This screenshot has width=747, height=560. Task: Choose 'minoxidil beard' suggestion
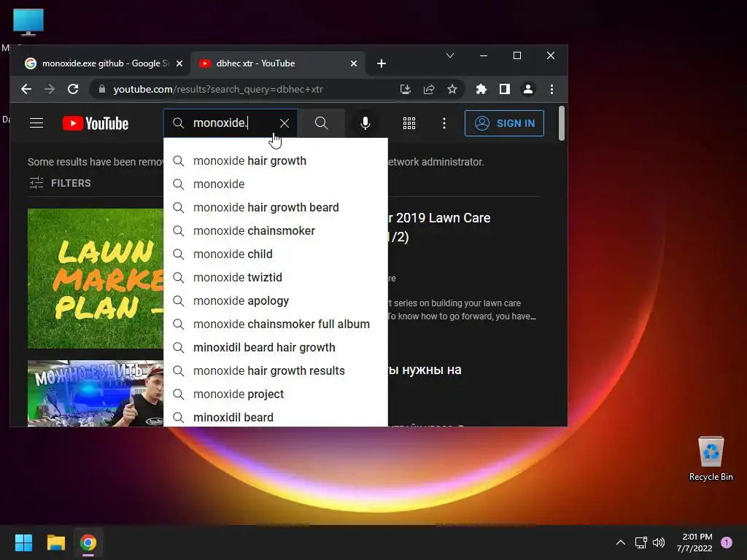(x=275, y=416)
